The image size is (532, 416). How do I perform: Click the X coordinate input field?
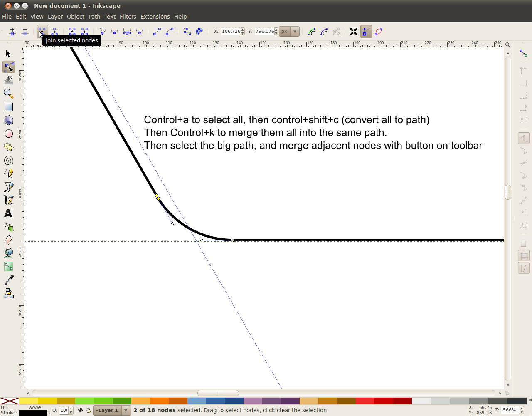231,32
